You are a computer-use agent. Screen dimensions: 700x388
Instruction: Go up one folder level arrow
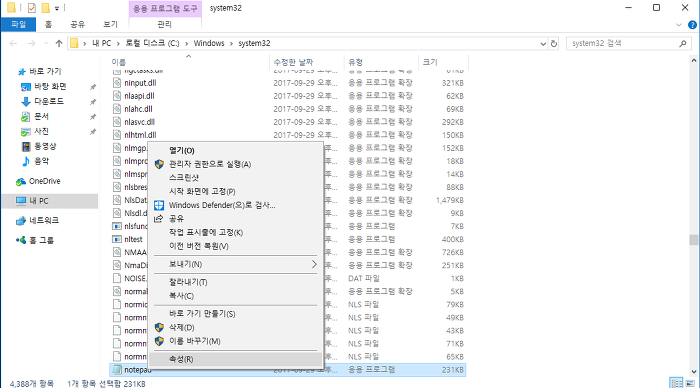click(x=59, y=43)
